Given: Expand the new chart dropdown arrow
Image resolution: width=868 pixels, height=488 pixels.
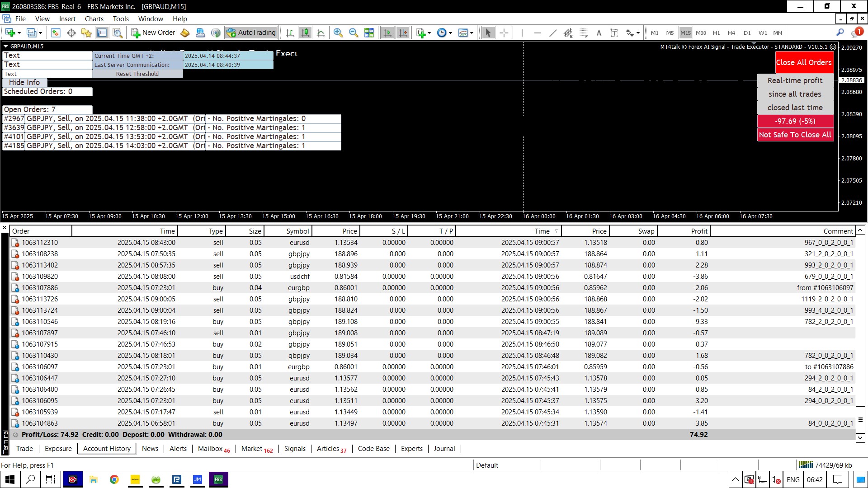Looking at the screenshot, I should point(19,33).
